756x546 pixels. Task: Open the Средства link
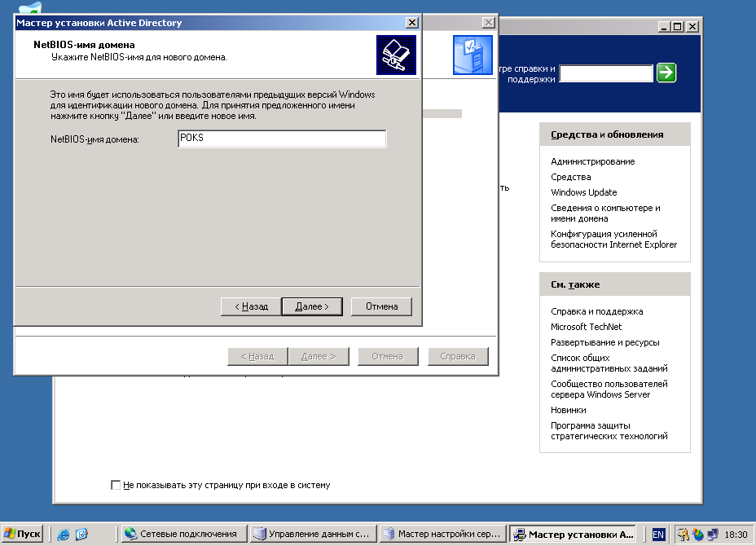click(570, 177)
